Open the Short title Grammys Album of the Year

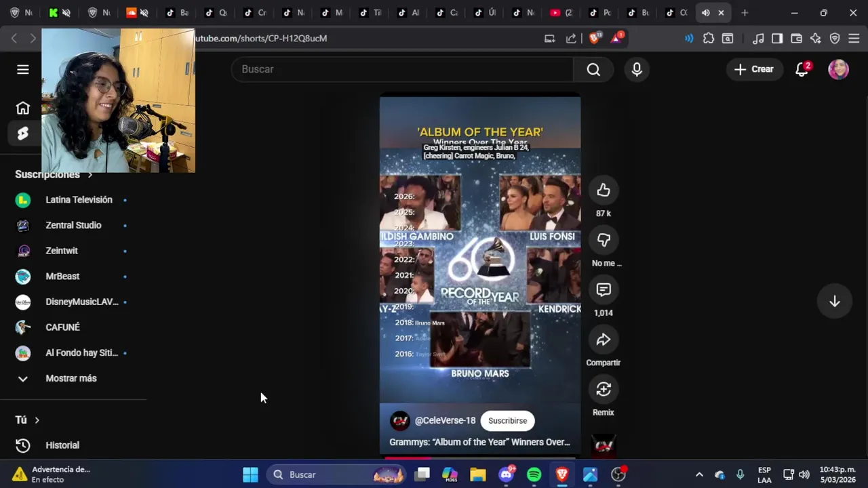point(479,442)
